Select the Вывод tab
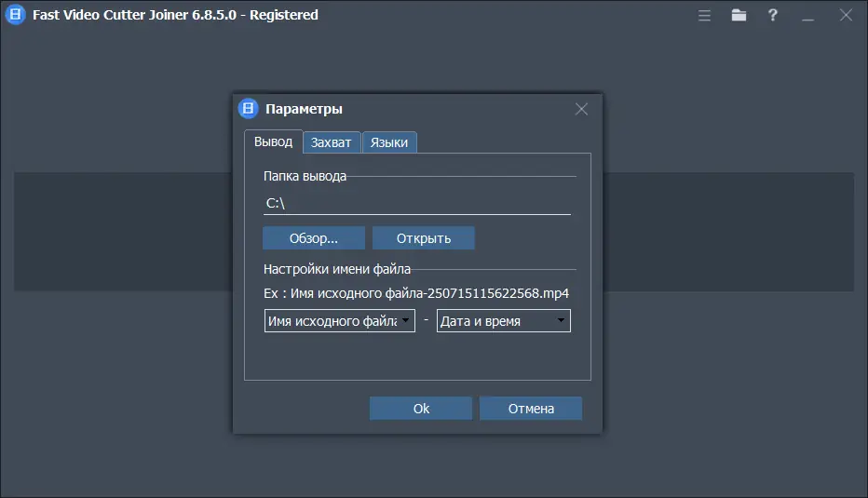Image resolution: width=868 pixels, height=498 pixels. 273,141
